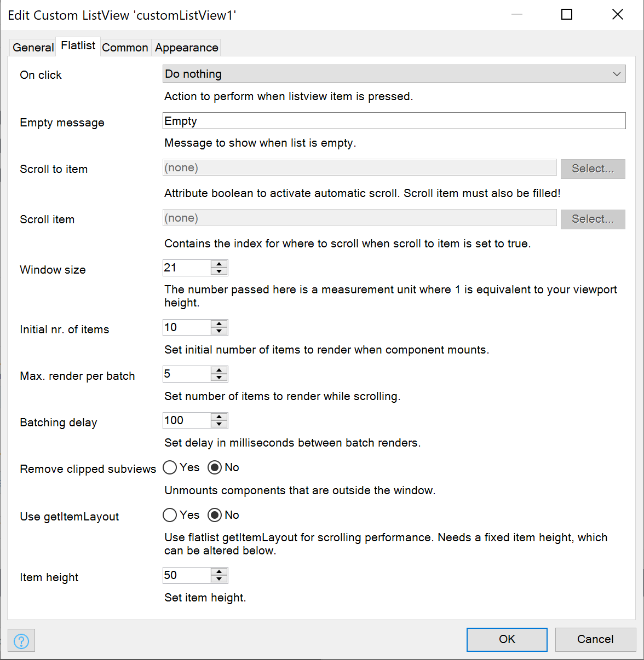Increase Max. render per batch value
The image size is (644, 660).
219,370
